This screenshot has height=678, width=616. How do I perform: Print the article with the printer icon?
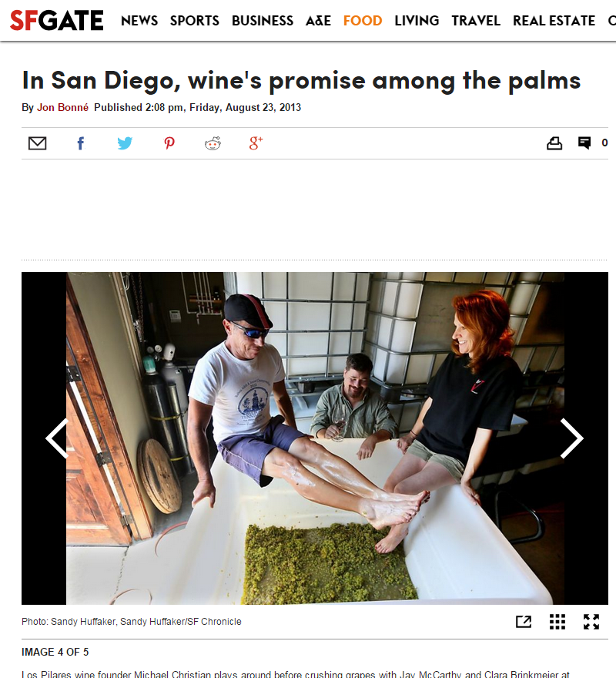click(x=554, y=143)
